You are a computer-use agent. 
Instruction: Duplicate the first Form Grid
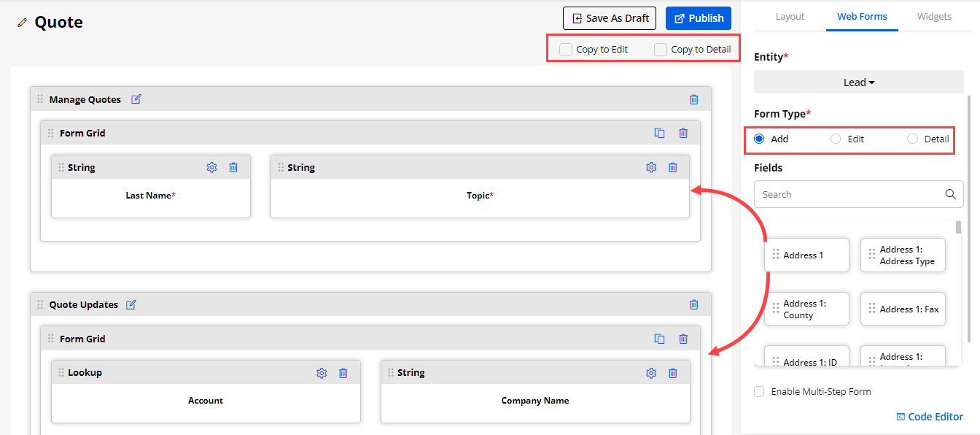(659, 133)
